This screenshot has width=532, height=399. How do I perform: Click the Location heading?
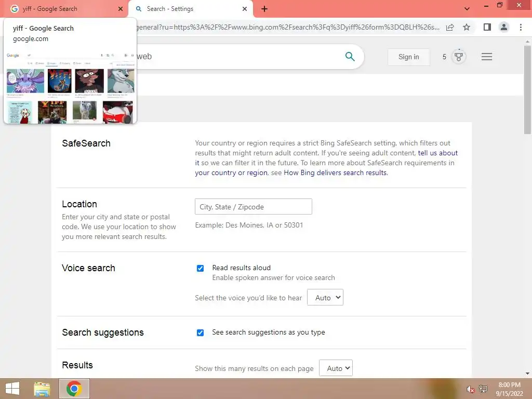tap(79, 204)
